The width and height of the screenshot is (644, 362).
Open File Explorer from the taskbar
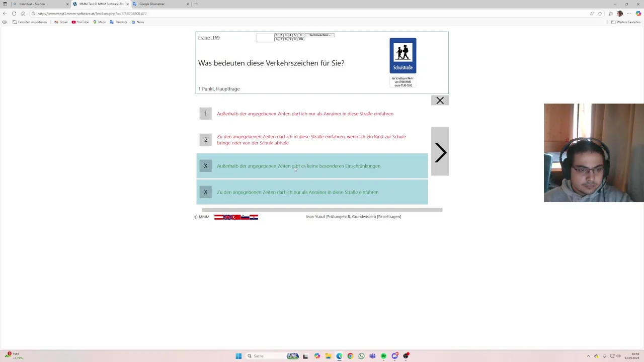328,356
